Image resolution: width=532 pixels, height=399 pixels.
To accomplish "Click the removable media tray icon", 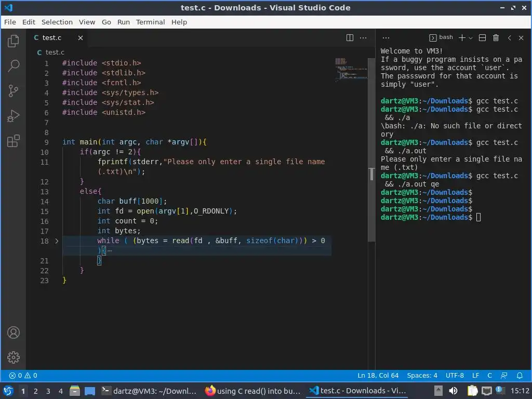I will pos(438,391).
